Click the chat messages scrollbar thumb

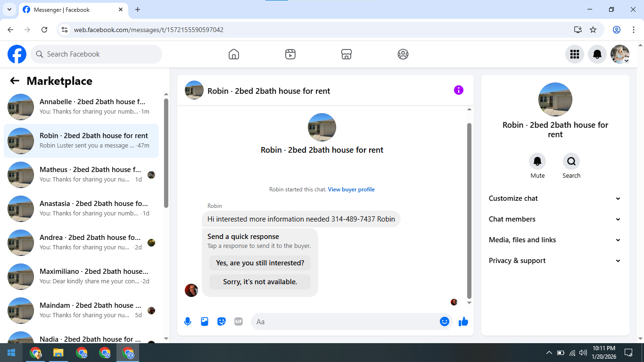click(x=469, y=211)
